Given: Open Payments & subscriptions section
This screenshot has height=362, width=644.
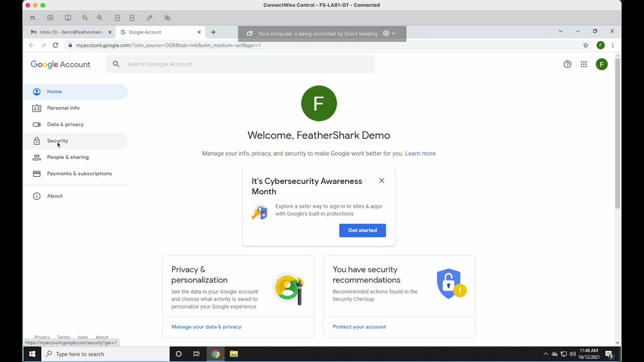Looking at the screenshot, I should (75, 173).
